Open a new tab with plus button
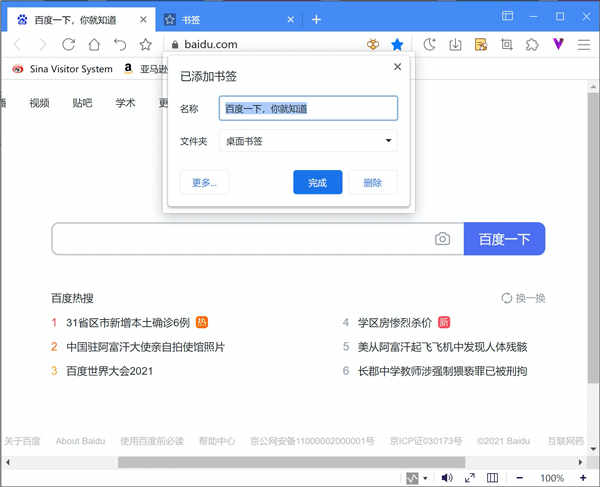Image resolution: width=600 pixels, height=487 pixels. click(x=316, y=20)
